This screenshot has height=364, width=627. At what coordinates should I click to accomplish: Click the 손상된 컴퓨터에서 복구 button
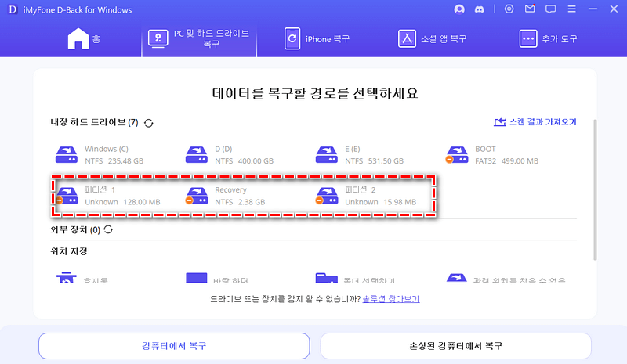pos(456,346)
